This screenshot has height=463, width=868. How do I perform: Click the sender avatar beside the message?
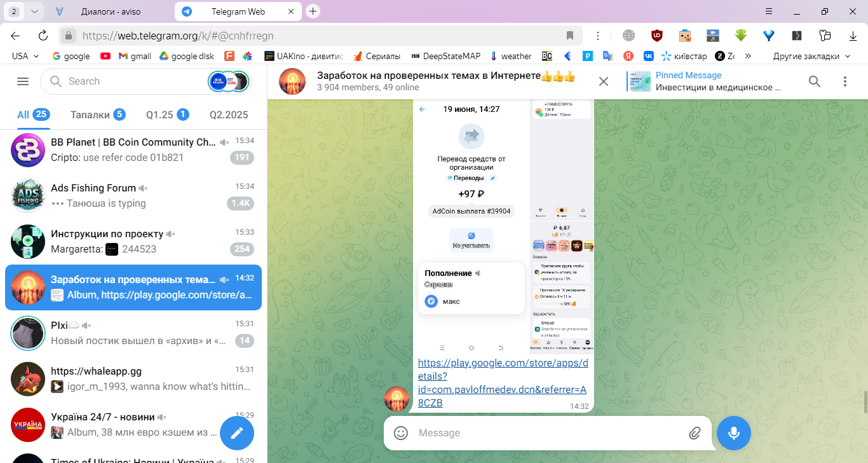(x=397, y=399)
